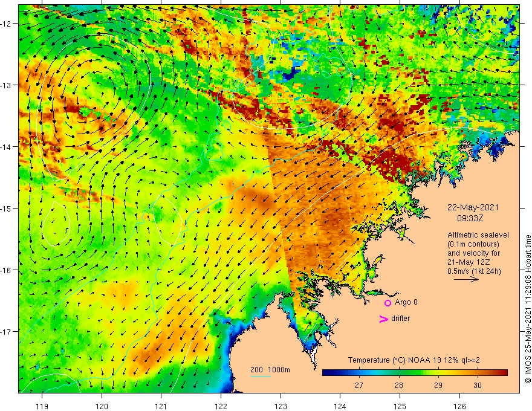
Task: Click the 'Argo 0' legend label
Action: coord(406,302)
